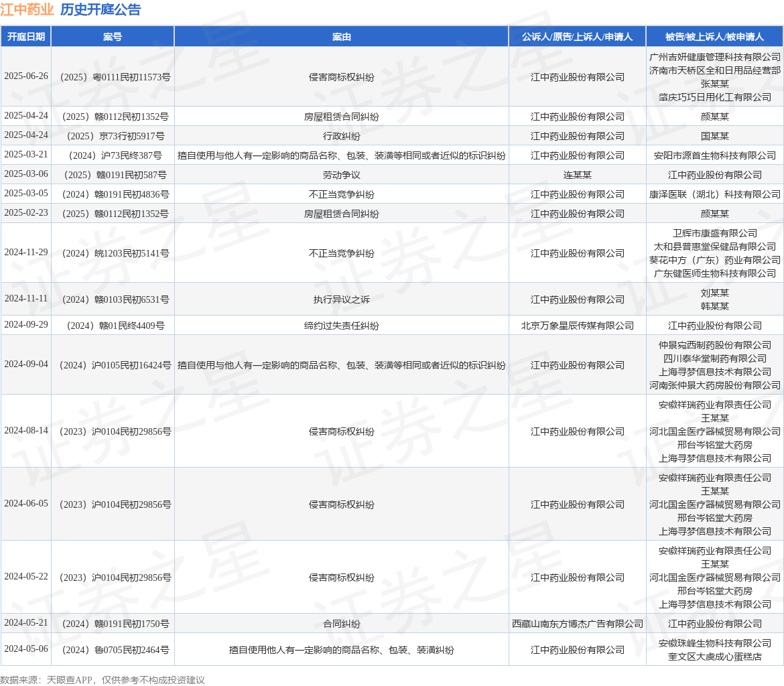Image resolution: width=784 pixels, height=686 pixels.
Task: Click defendant 济南市天桥区全和日用品经营部
Action: click(714, 70)
